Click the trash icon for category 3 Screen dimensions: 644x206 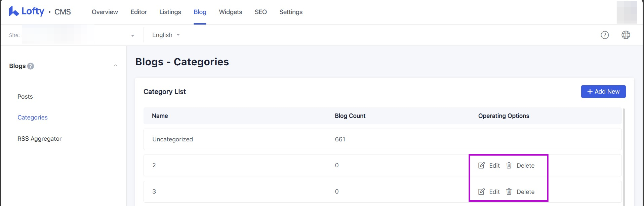509,192
